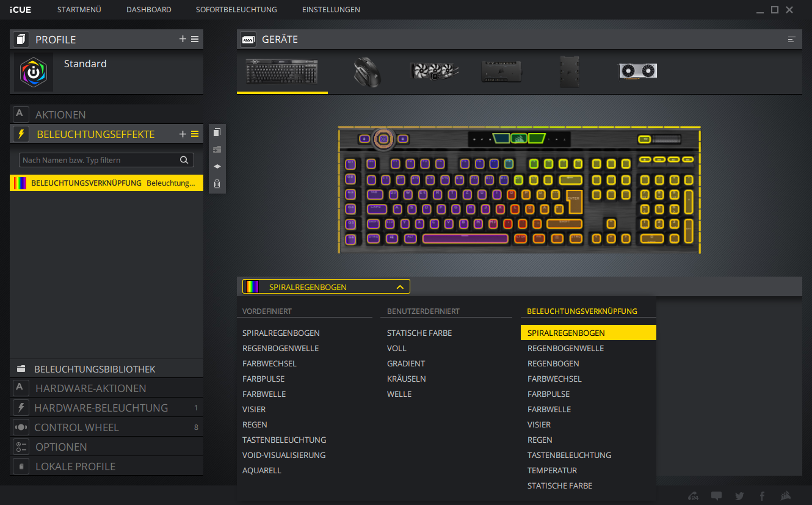Click the trash icon to delete lighting effect
Image resolution: width=812 pixels, height=505 pixels.
pos(217,184)
